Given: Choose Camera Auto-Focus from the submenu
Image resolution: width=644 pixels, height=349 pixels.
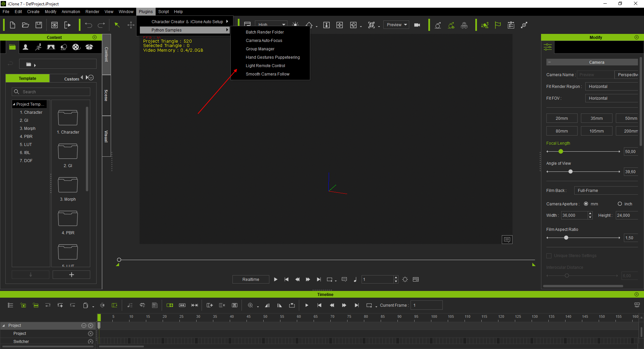Looking at the screenshot, I should coord(264,40).
